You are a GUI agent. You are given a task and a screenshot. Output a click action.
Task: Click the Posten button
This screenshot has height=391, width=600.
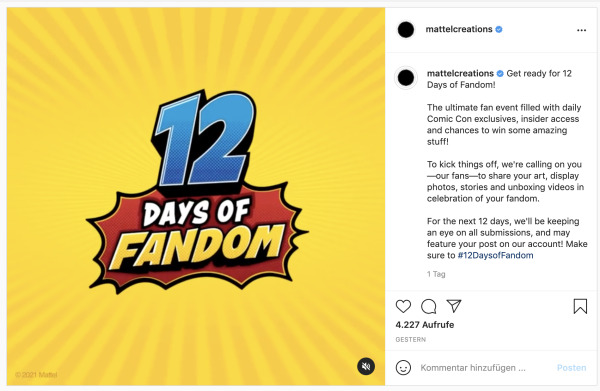click(571, 368)
